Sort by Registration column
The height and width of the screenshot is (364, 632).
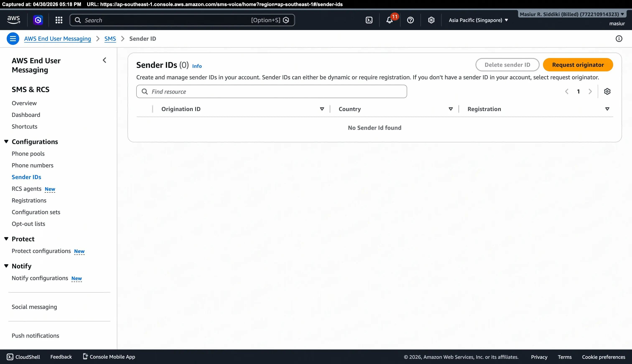tap(607, 109)
